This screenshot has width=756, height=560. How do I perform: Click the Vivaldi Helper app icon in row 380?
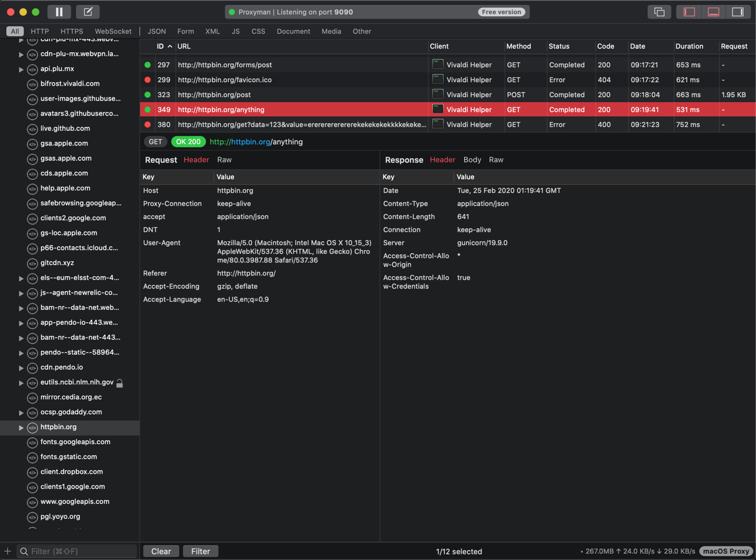pos(438,124)
